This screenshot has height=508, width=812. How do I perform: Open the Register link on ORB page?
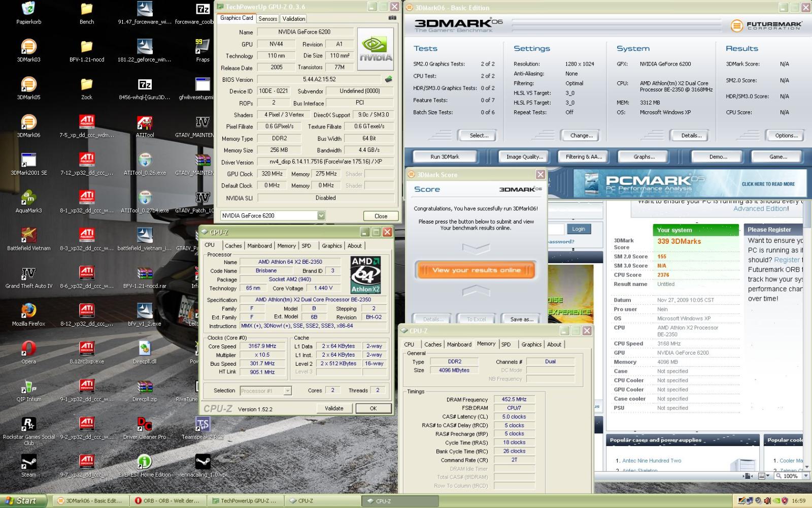(787, 260)
